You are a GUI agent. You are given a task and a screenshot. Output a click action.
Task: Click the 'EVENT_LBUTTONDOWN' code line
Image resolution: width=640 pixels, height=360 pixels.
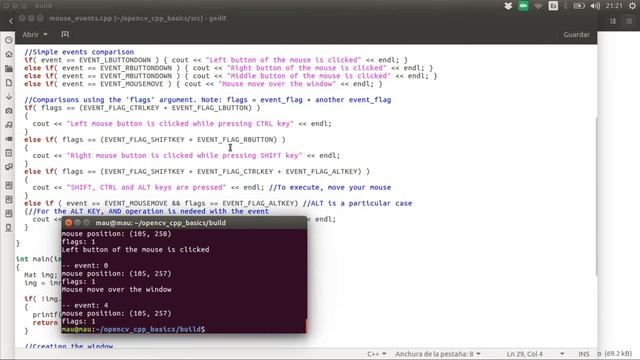pos(216,60)
